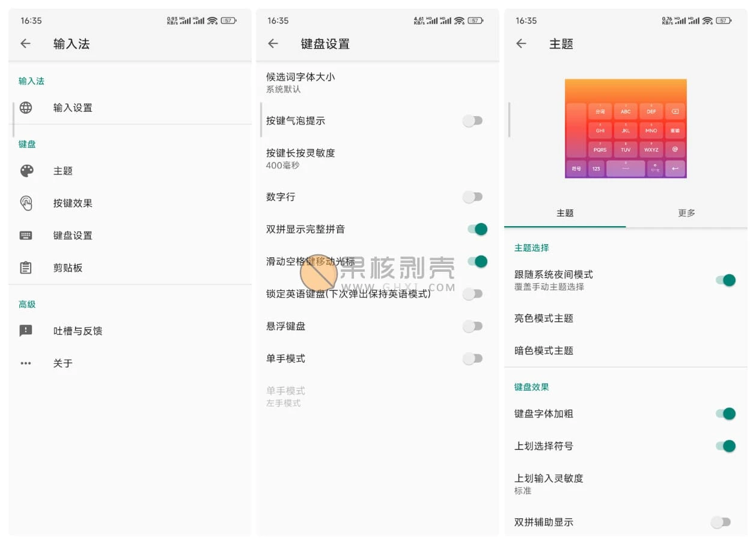
Task: Switch to the 更多 tab
Action: pos(686,213)
